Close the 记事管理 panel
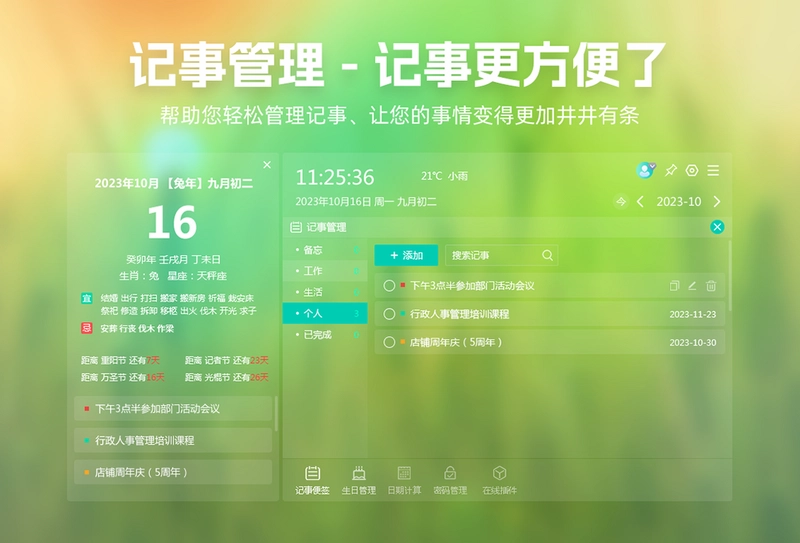This screenshot has height=543, width=800. click(717, 227)
